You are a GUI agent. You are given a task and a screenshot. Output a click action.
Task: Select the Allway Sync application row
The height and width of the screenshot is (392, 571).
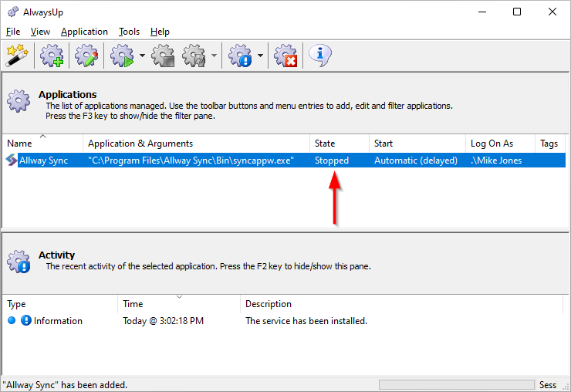click(285, 161)
